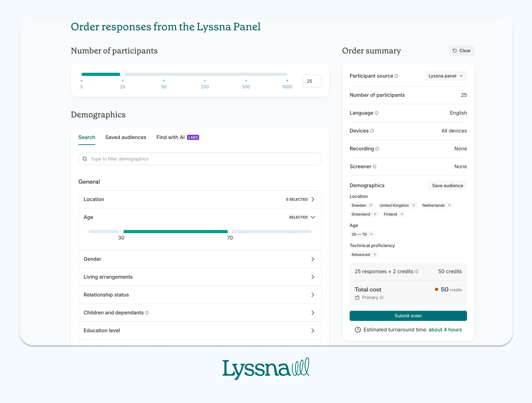This screenshot has height=403, width=532.
Task: Select the 500 participants tick mark
Action: click(246, 81)
